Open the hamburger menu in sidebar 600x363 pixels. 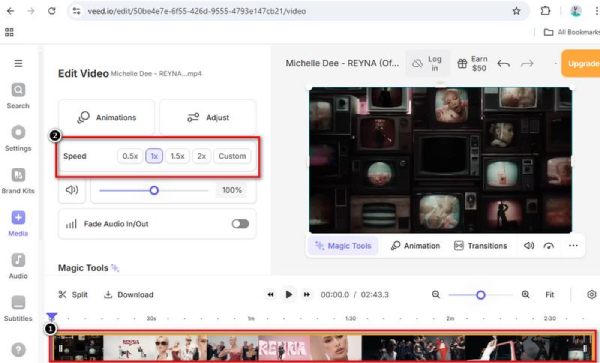[x=18, y=63]
